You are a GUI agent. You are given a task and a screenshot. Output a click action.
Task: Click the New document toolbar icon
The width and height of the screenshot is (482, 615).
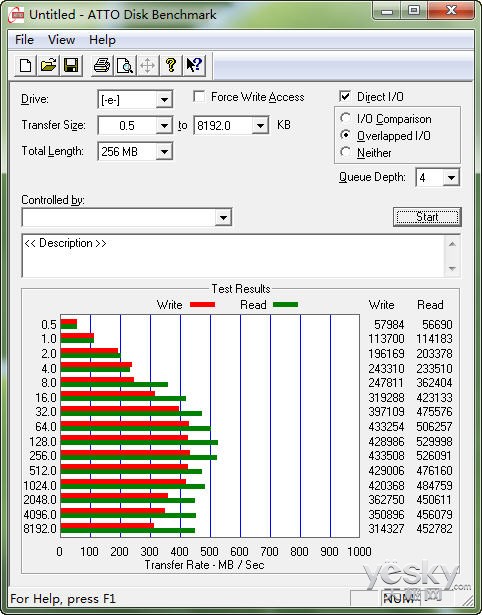click(25, 65)
